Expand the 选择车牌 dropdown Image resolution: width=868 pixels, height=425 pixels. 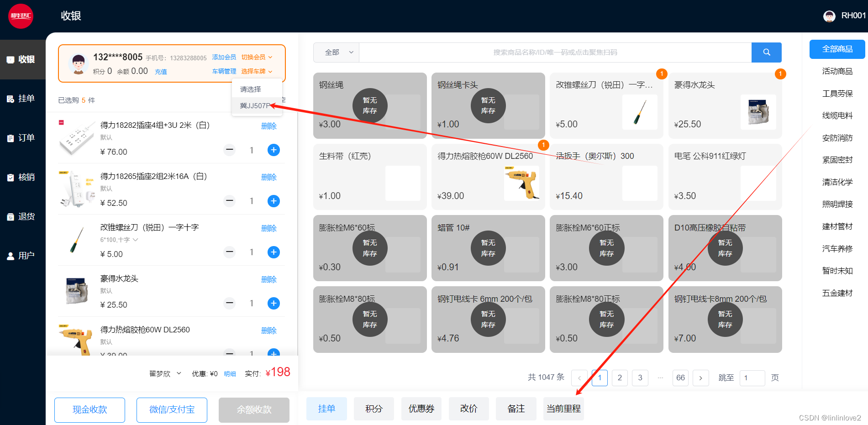(257, 71)
